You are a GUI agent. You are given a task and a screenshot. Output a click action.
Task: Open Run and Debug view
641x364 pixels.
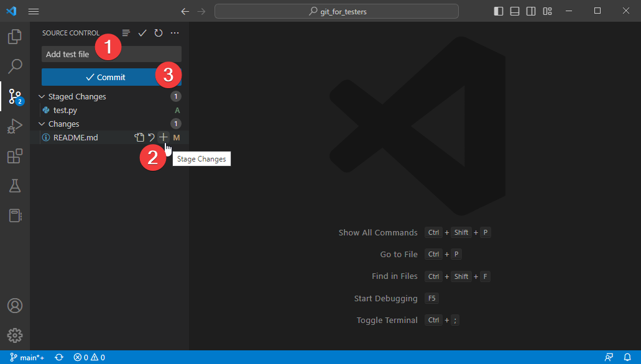(x=15, y=126)
